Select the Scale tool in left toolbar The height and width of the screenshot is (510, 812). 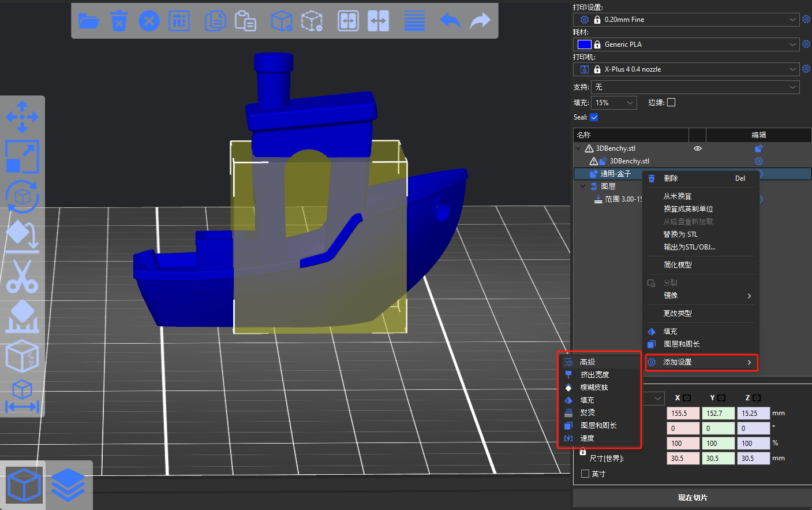[22, 157]
